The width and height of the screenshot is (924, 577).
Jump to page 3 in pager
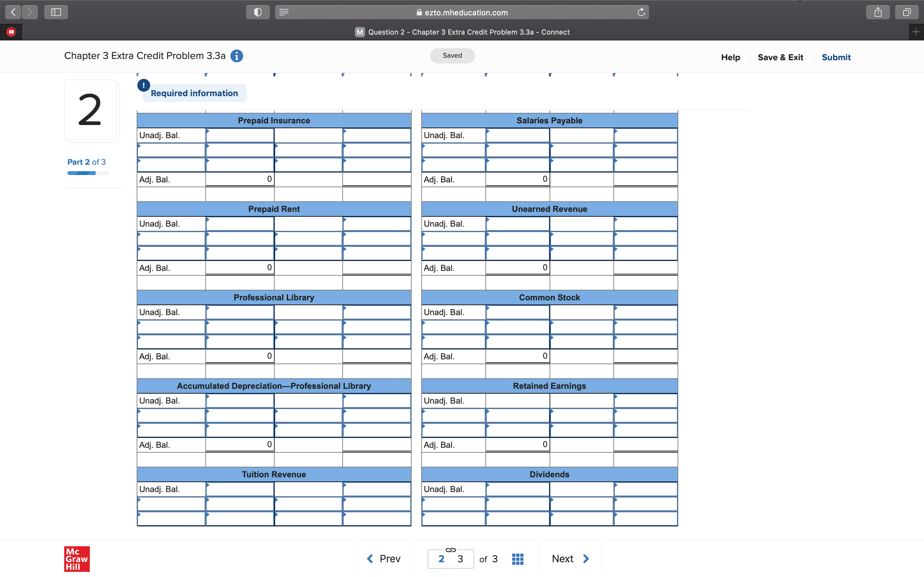coord(460,559)
